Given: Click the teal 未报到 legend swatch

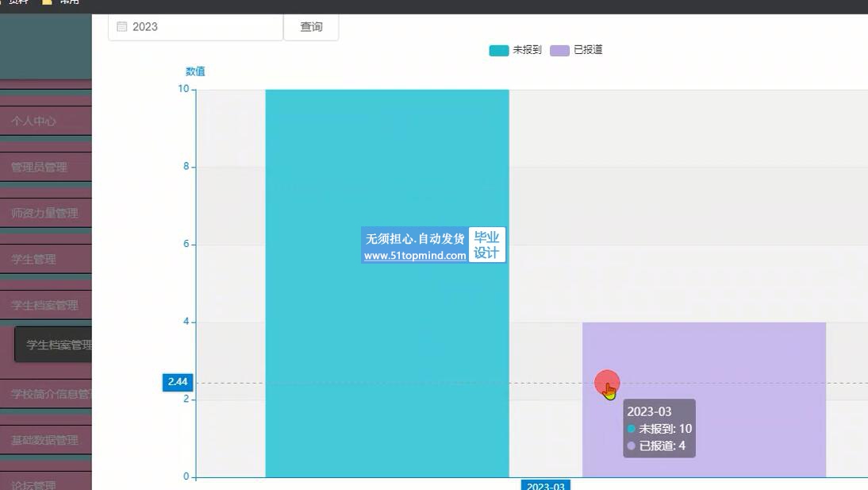Looking at the screenshot, I should tap(499, 51).
